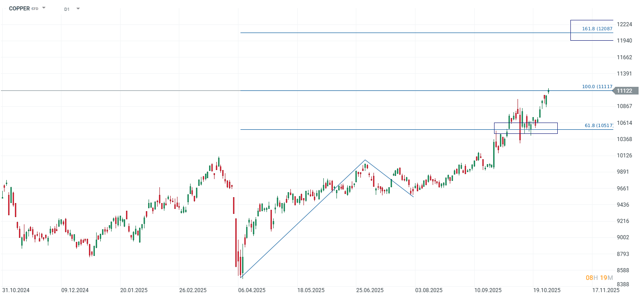Click the 61.8 (10517) Fibonacci label

pos(598,125)
